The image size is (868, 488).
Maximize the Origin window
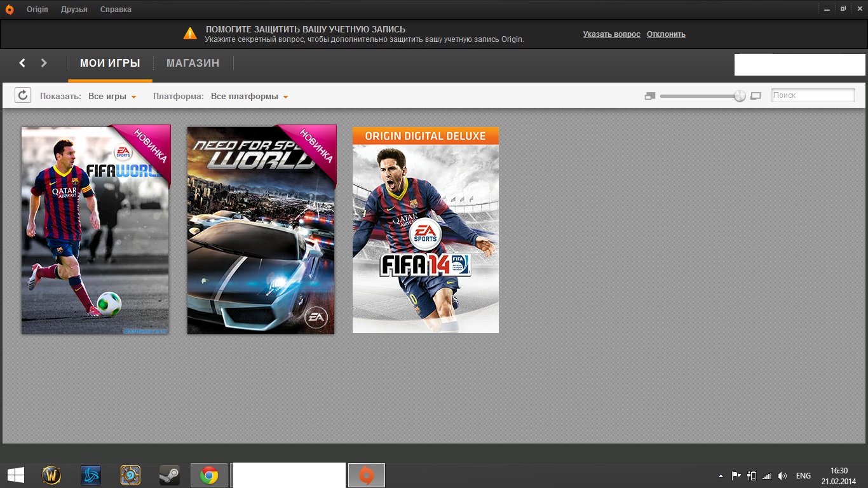843,9
